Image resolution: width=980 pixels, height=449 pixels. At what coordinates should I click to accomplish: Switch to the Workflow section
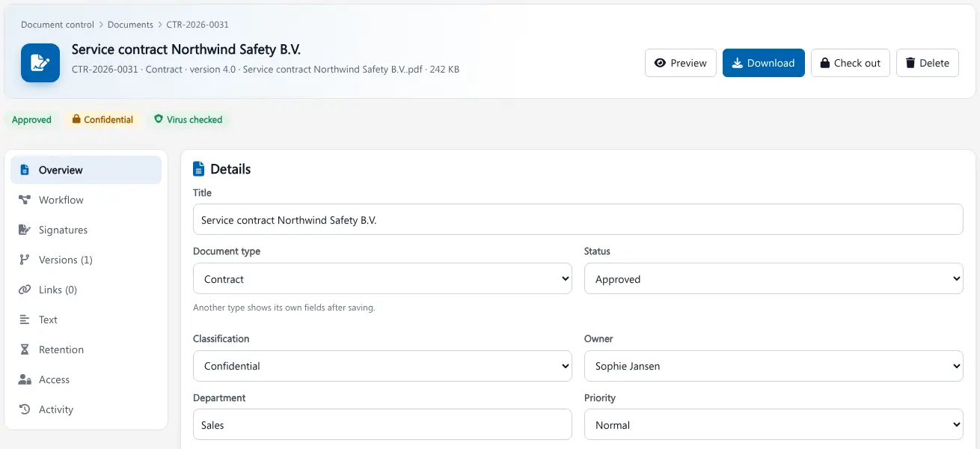point(86,200)
